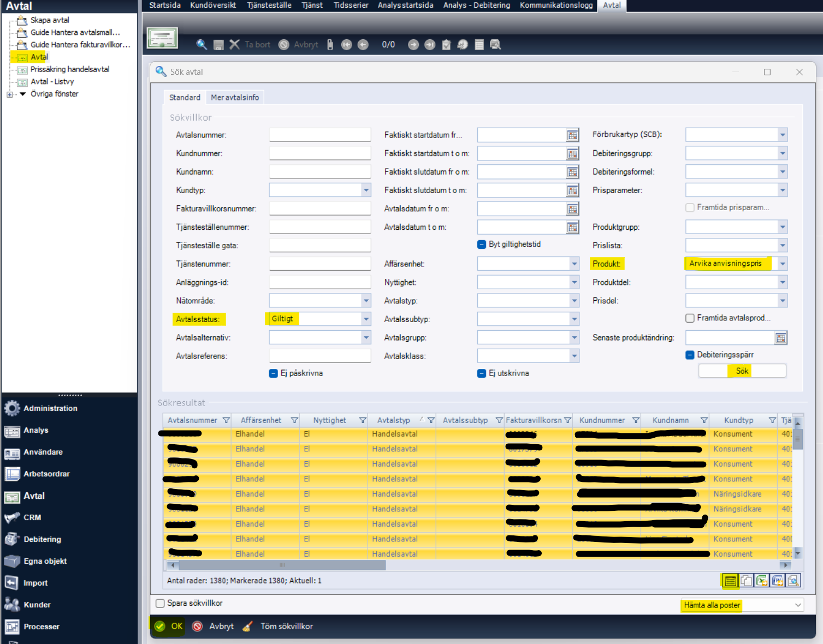Click the magnifier search icon in toolbar
The height and width of the screenshot is (644, 823).
point(202,45)
